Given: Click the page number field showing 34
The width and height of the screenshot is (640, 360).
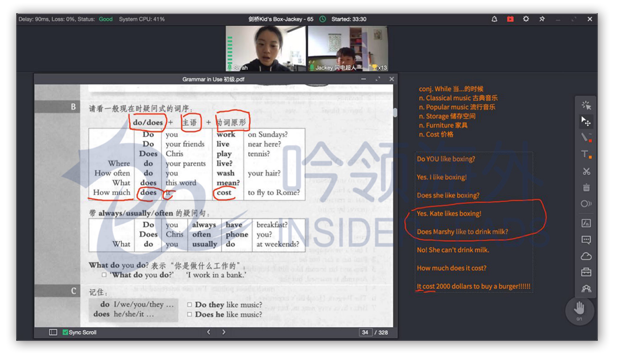Looking at the screenshot, I should [x=365, y=332].
